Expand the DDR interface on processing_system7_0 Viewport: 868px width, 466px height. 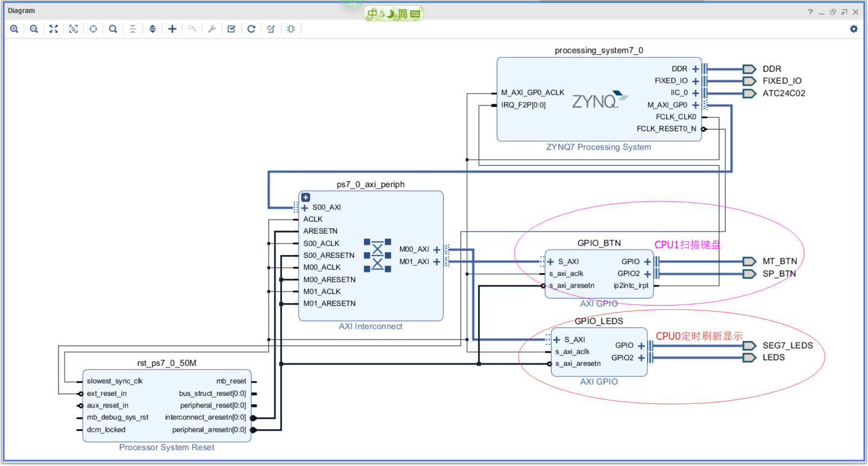click(x=694, y=68)
